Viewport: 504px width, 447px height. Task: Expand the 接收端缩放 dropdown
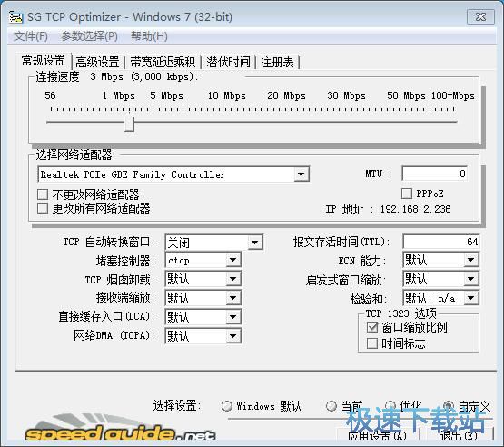tap(233, 298)
